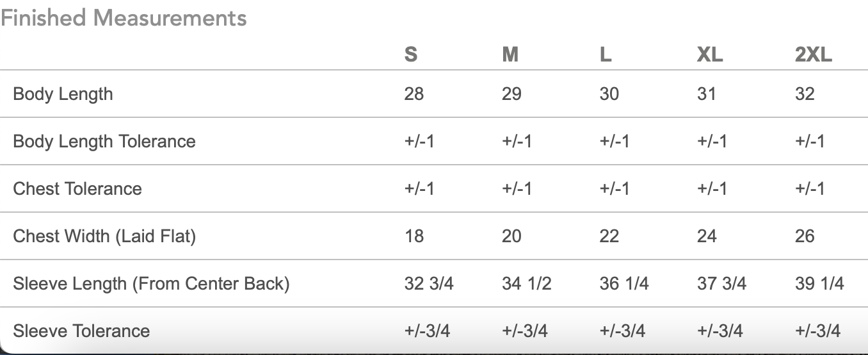Viewport: 868px width, 355px height.
Task: Click the Body Length row label
Action: (x=63, y=94)
